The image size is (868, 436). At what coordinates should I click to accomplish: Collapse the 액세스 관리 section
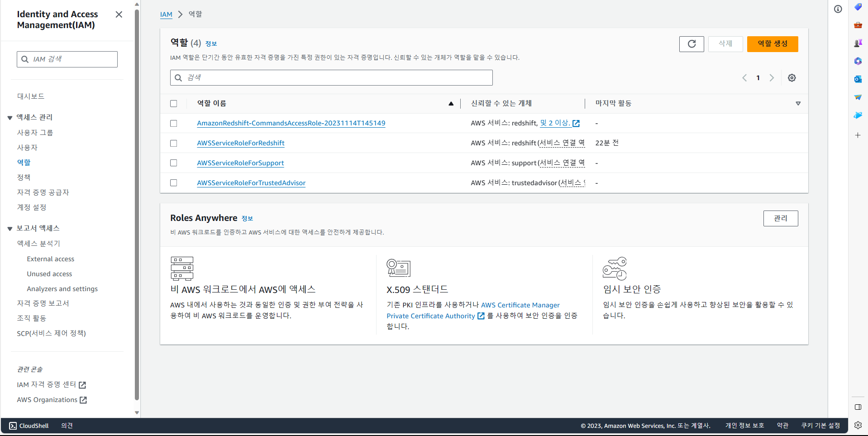[x=10, y=118]
